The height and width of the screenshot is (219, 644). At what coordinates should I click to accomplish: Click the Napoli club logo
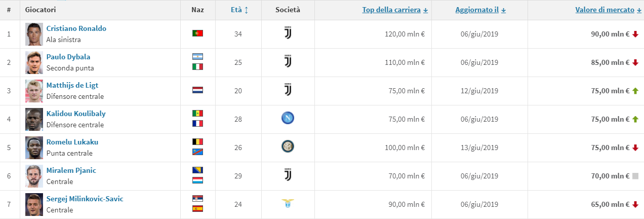(x=288, y=119)
